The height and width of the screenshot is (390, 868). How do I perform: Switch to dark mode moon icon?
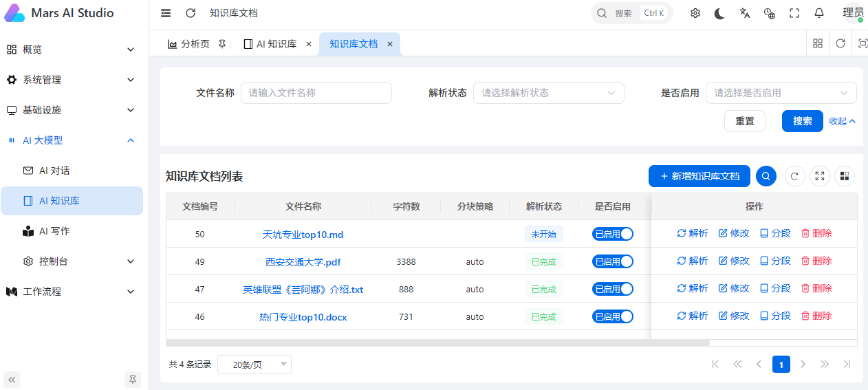pyautogui.click(x=719, y=13)
